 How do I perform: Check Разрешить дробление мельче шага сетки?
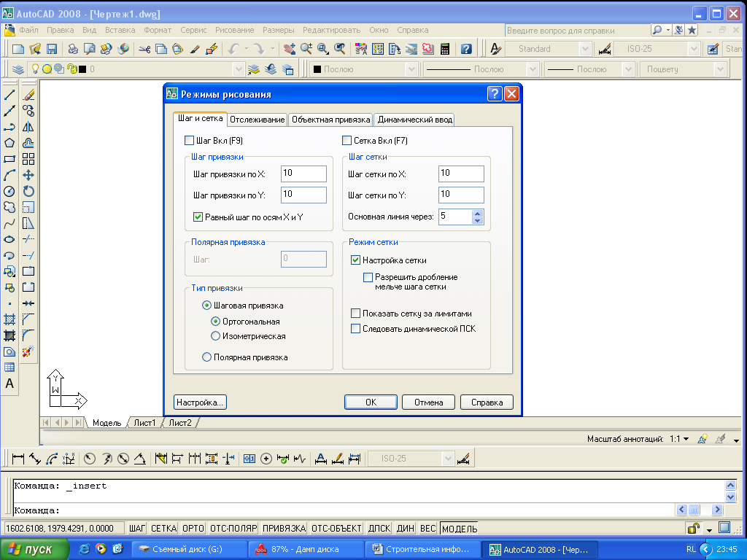click(x=368, y=277)
